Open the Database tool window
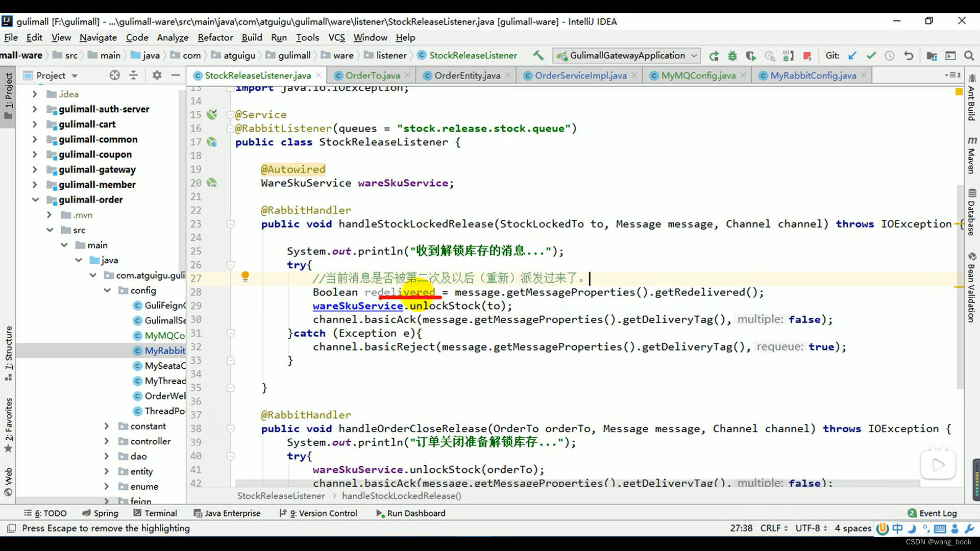This screenshot has height=551, width=980. [972, 213]
